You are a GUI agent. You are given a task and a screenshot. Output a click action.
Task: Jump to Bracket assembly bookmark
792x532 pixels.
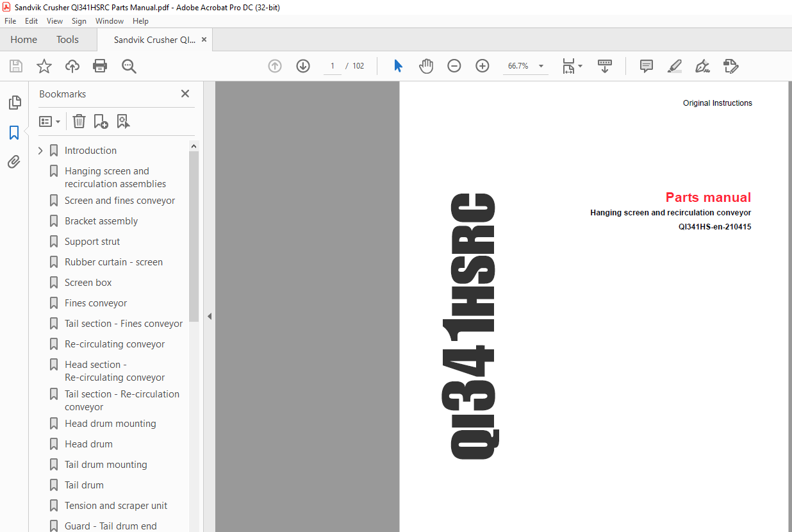[101, 221]
